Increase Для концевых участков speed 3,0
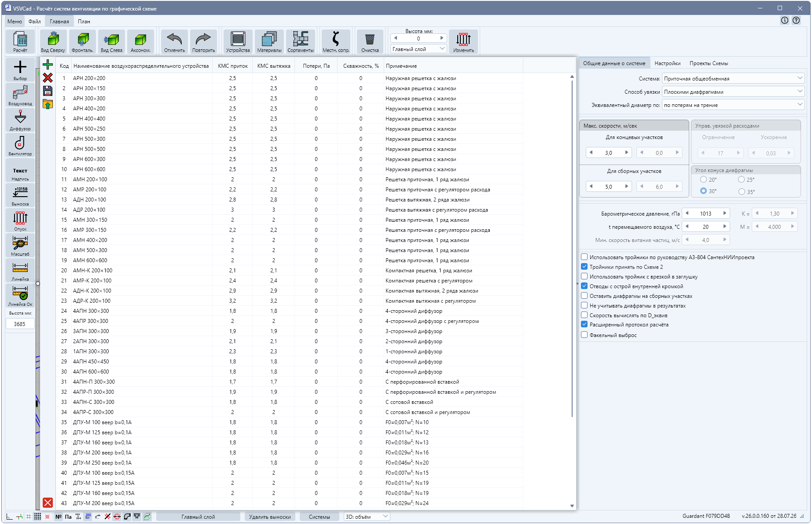The width and height of the screenshot is (812, 524). (626, 153)
